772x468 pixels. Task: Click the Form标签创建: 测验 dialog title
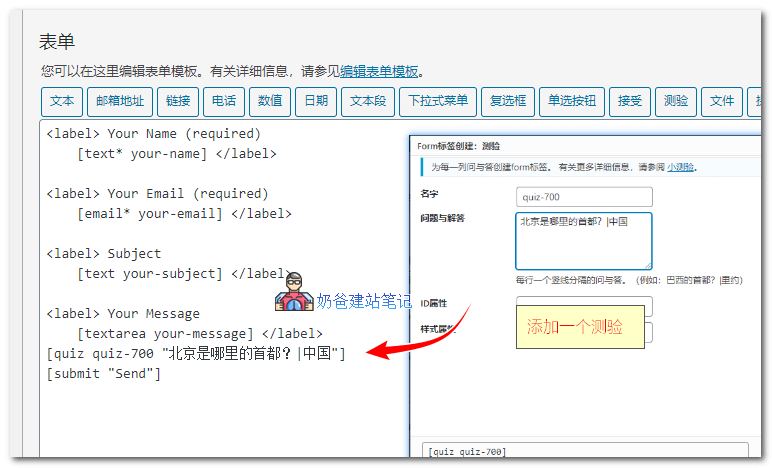click(458, 146)
